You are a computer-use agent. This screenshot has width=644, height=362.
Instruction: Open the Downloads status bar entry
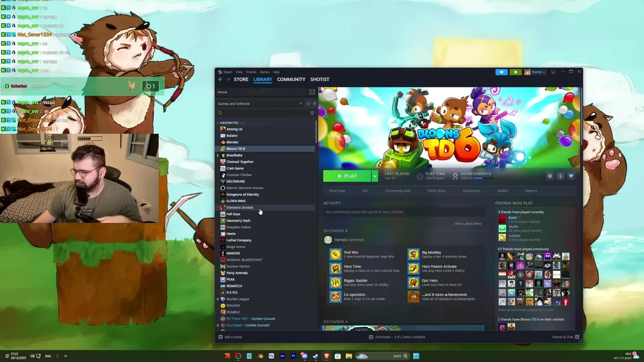click(x=397, y=337)
